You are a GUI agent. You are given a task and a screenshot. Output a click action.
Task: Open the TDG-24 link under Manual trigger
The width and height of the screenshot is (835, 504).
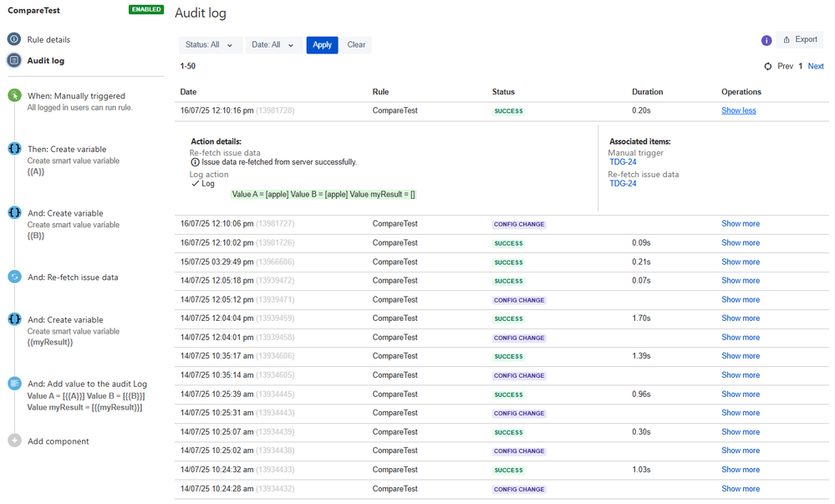pos(623,162)
